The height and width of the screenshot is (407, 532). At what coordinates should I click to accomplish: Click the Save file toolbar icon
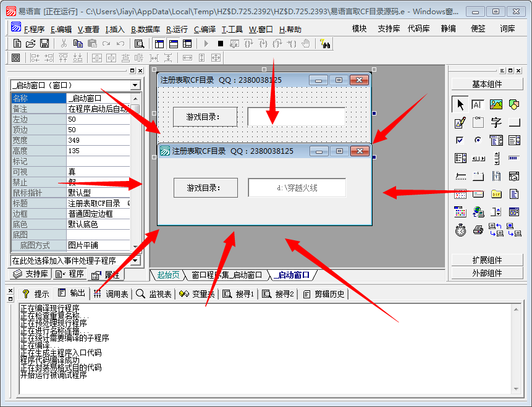[44, 43]
